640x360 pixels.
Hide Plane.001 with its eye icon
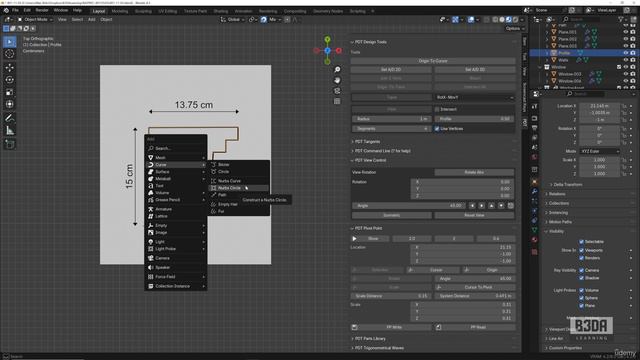[626, 32]
